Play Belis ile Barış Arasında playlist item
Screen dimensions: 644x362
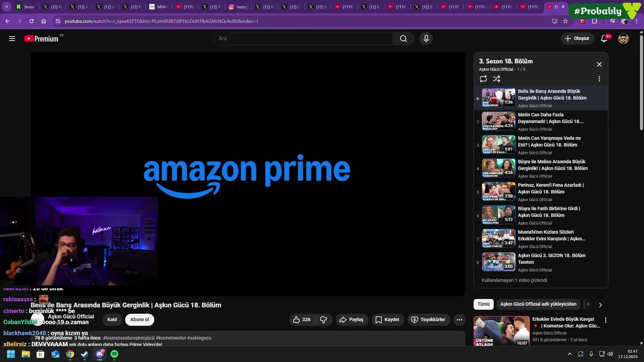tap(541, 98)
